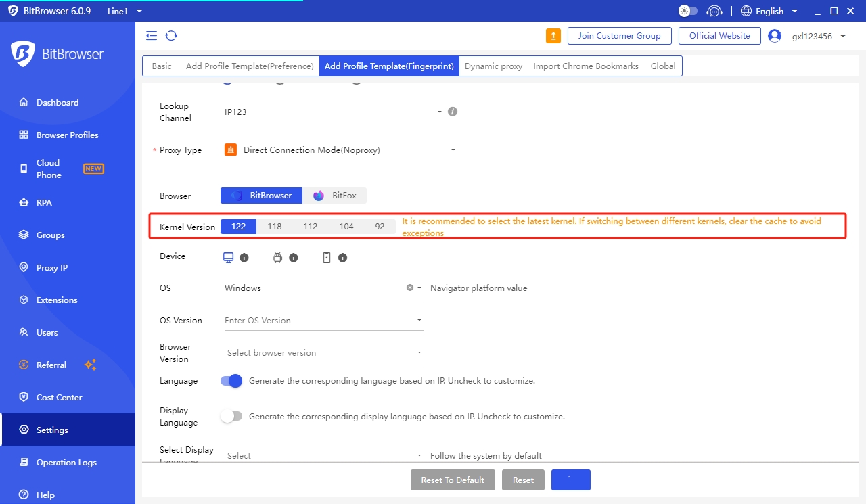Click the Cloud Phone device icon
The width and height of the screenshot is (866, 504).
pyautogui.click(x=24, y=169)
